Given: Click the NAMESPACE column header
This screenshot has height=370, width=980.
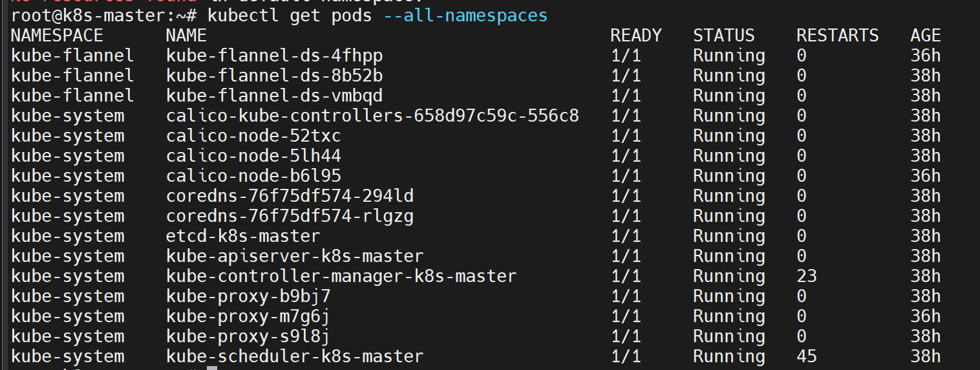Looking at the screenshot, I should (57, 36).
